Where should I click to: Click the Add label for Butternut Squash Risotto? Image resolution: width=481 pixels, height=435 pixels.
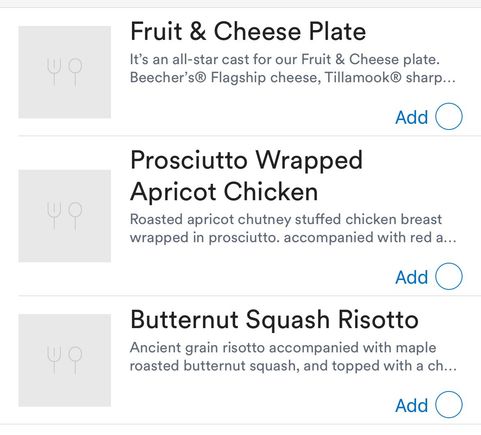pyautogui.click(x=412, y=406)
